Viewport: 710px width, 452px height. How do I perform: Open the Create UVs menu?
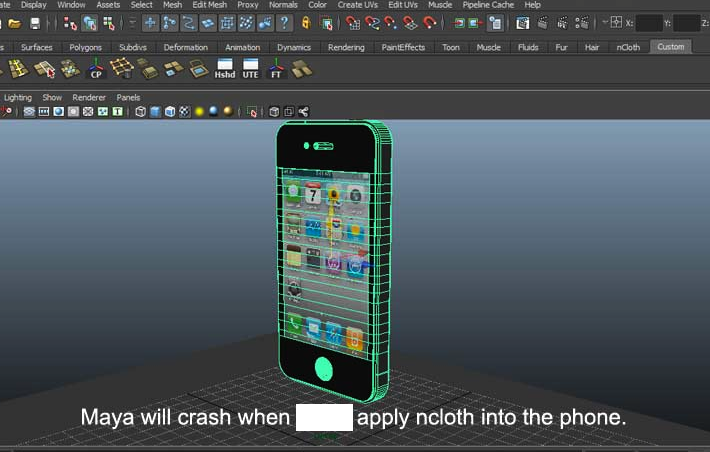[357, 5]
